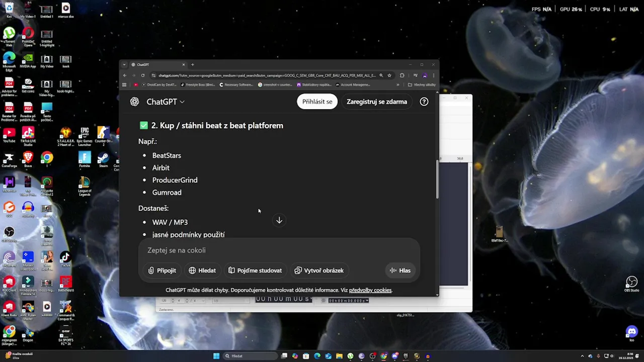Screen dimensions: 644x362
Task: Open the Windows Start button
Action: tap(216, 356)
